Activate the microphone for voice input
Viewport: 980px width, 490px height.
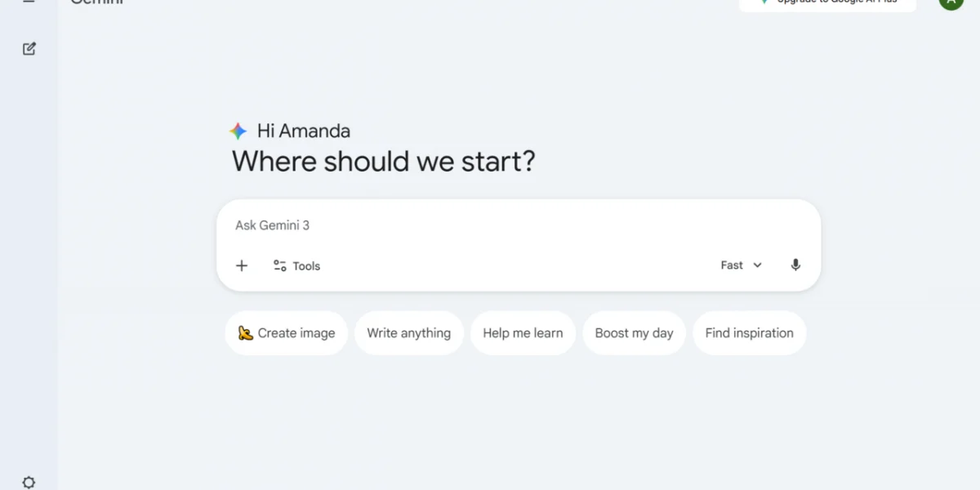tap(795, 265)
